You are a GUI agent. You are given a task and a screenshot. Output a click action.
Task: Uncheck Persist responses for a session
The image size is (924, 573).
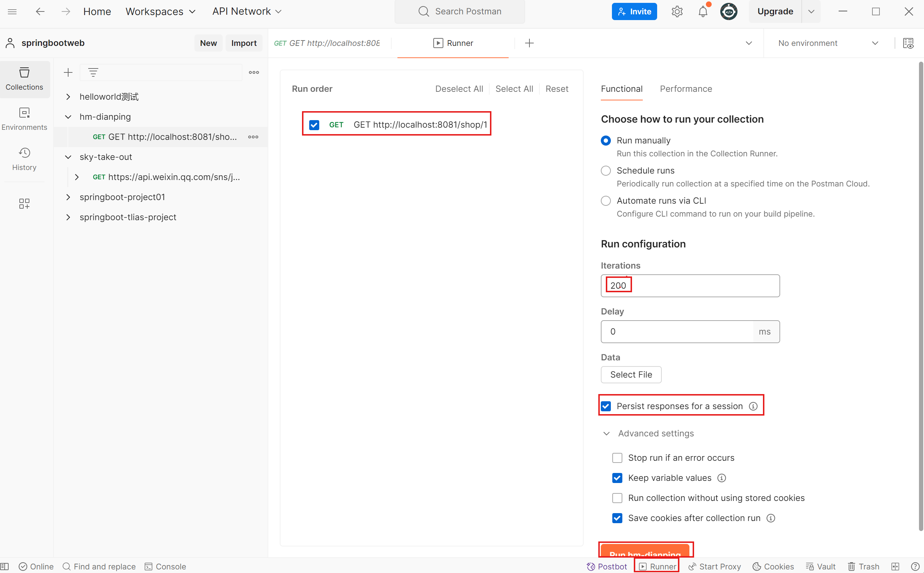(x=605, y=406)
